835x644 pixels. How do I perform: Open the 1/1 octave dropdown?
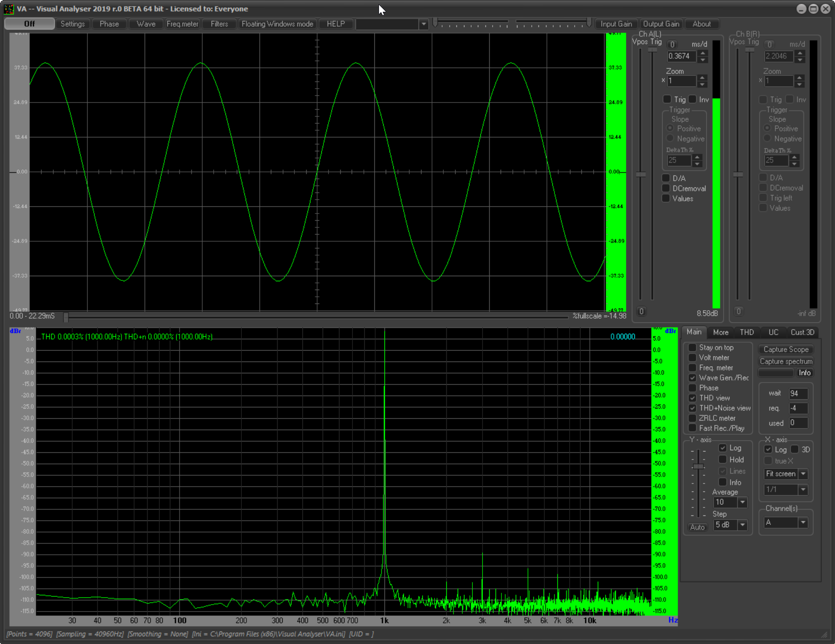[x=803, y=490]
